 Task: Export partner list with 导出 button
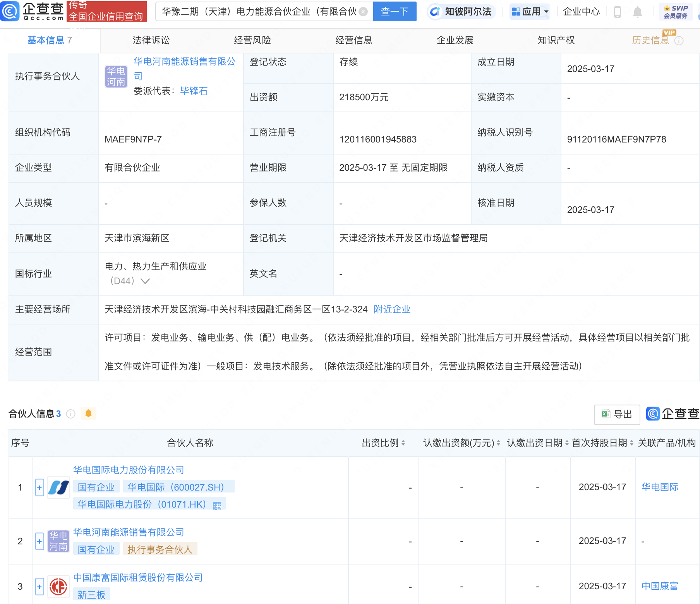[617, 414]
